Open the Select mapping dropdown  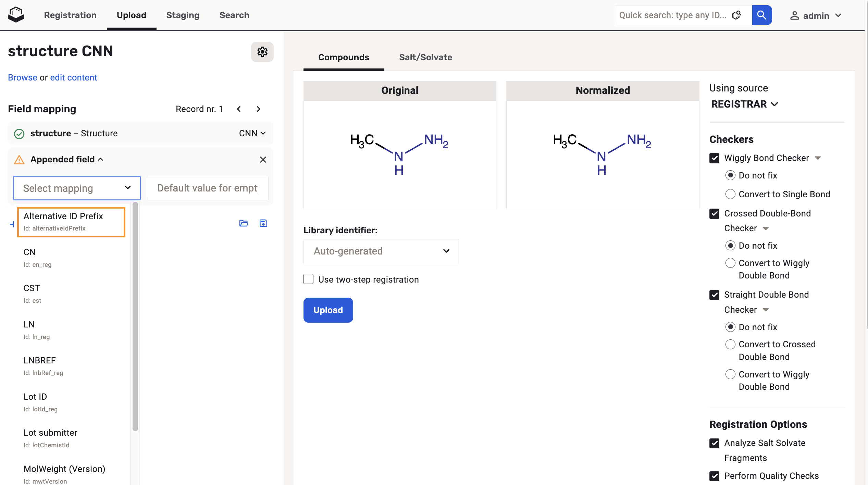tap(77, 188)
